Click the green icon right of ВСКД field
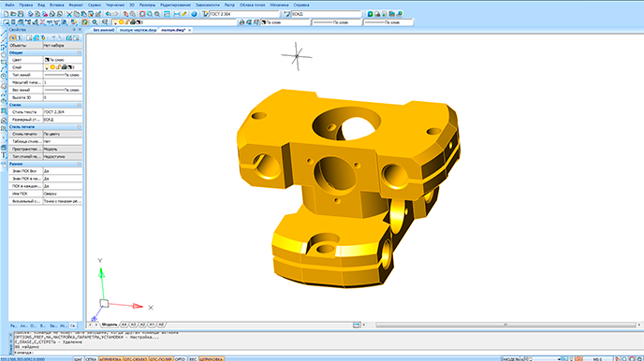Screen dimensions: 644x361 370,14
